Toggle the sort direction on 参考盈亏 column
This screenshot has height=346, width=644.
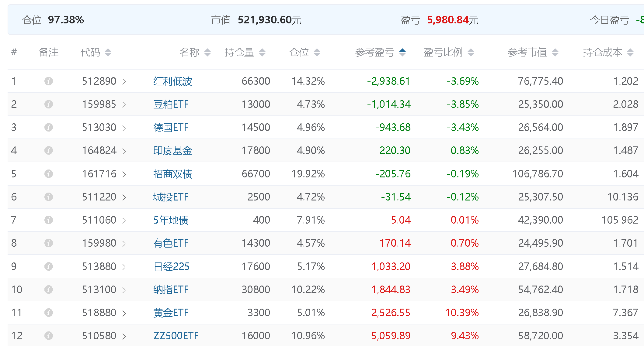point(402,52)
